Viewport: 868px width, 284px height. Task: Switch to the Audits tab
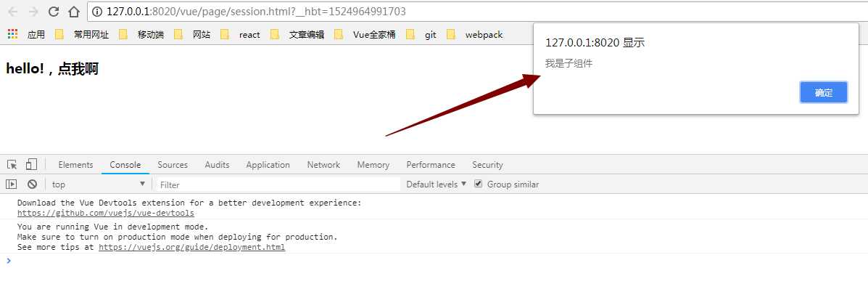coord(217,165)
